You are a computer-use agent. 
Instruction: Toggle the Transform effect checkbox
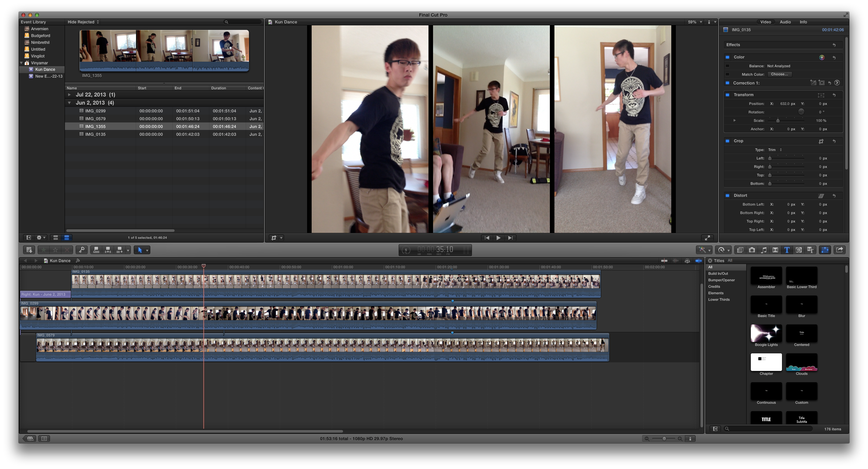point(727,95)
